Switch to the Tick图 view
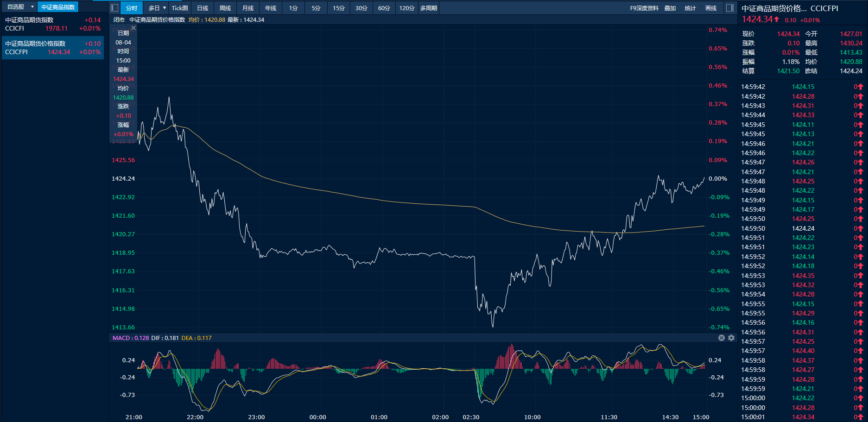Image resolution: width=868 pixels, height=422 pixels. coord(180,8)
